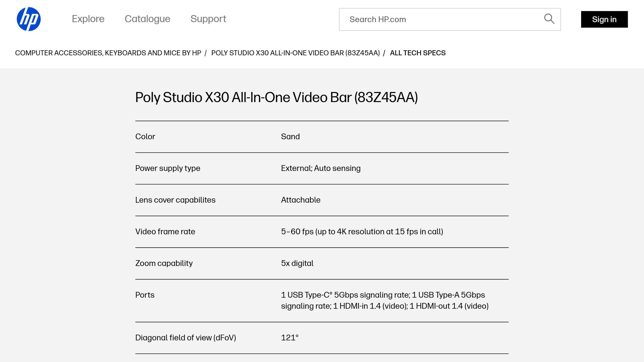
Task: Click the Sign in button
Action: [604, 19]
